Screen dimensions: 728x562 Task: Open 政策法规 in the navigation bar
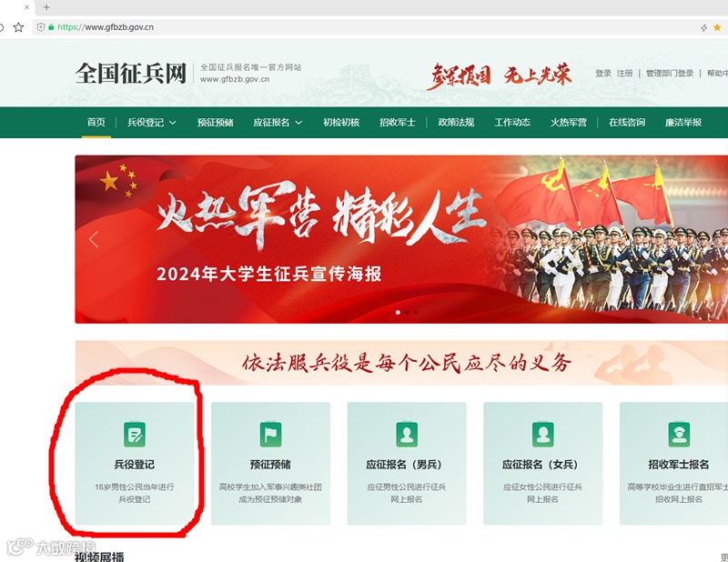pyautogui.click(x=456, y=123)
